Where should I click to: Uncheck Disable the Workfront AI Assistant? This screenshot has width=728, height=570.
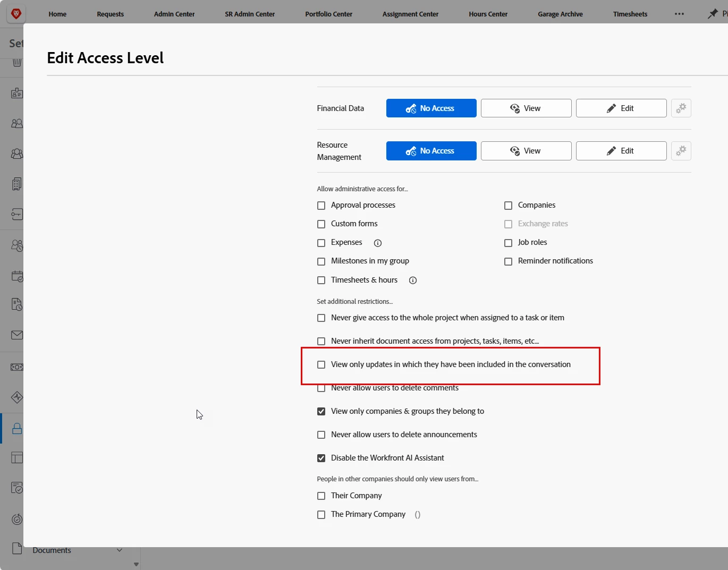(321, 458)
